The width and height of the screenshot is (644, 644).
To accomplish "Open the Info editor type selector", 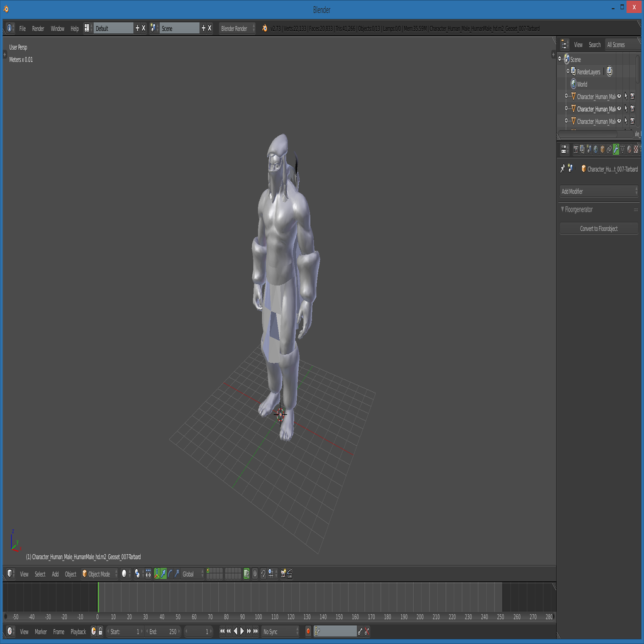I will 10,28.
